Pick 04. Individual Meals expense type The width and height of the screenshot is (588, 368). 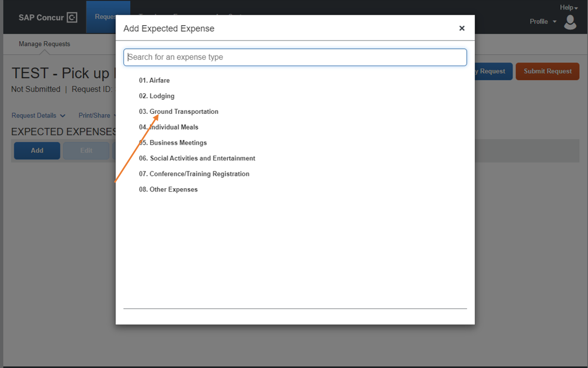click(x=168, y=127)
